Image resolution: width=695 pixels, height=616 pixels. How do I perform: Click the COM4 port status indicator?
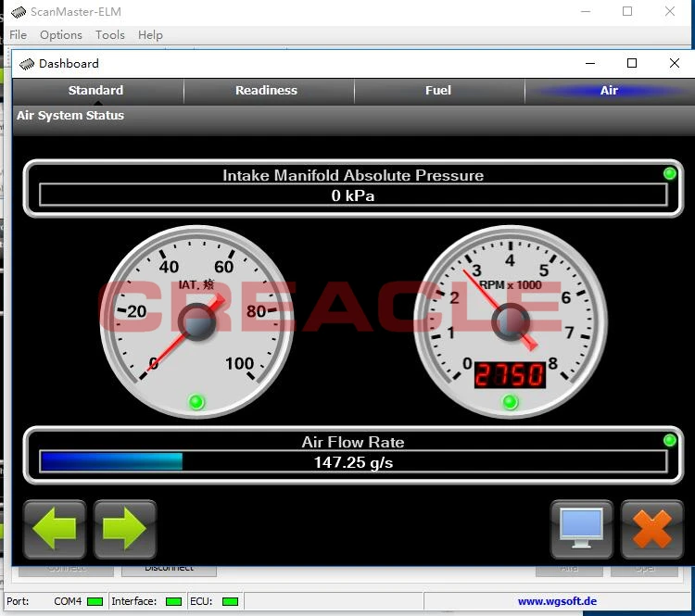(x=95, y=602)
